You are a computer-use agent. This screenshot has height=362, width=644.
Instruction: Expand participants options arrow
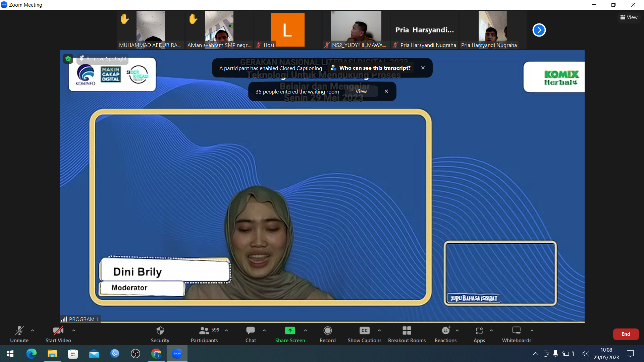[x=226, y=330]
